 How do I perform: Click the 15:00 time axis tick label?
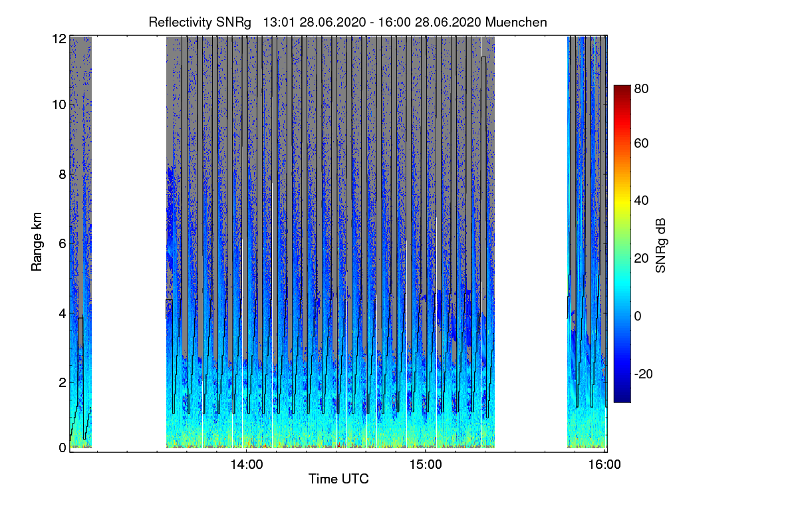point(426,465)
